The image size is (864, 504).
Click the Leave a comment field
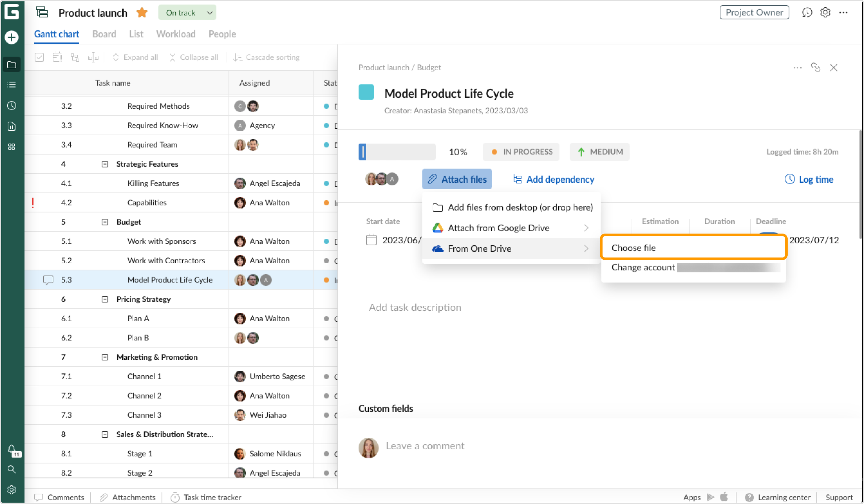click(425, 446)
